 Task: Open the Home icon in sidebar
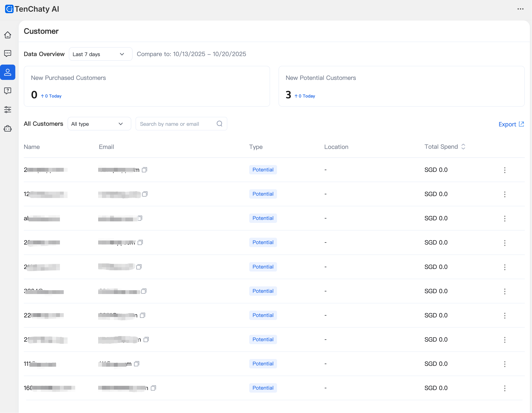[8, 35]
